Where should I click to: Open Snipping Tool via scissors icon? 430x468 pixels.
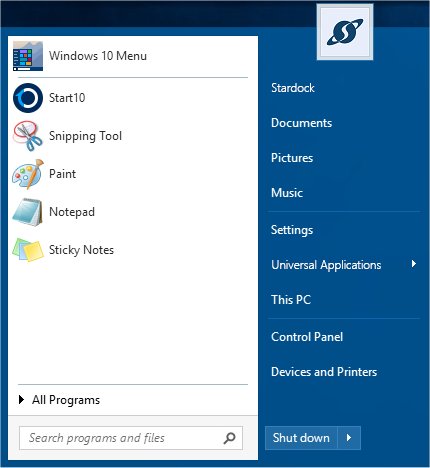[x=28, y=136]
